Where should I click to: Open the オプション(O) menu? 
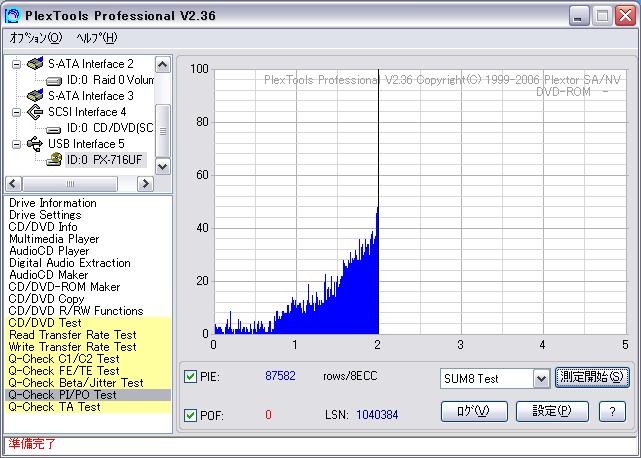35,38
